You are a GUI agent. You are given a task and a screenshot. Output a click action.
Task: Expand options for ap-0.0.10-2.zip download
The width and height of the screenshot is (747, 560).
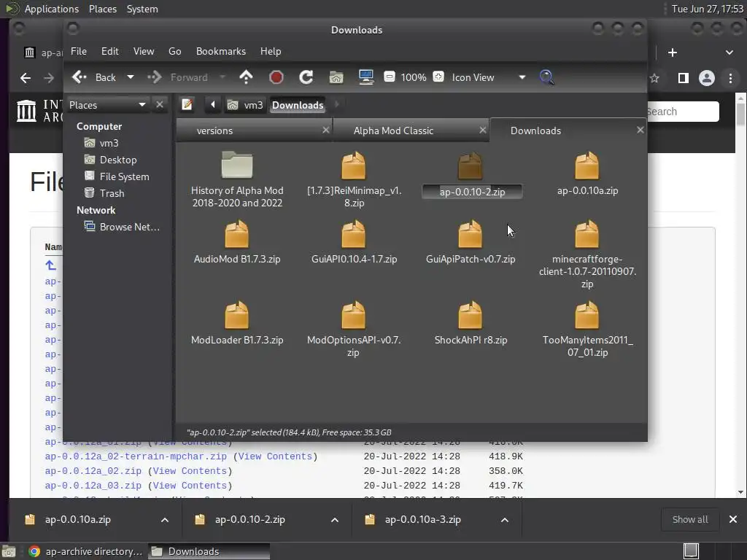(335, 519)
